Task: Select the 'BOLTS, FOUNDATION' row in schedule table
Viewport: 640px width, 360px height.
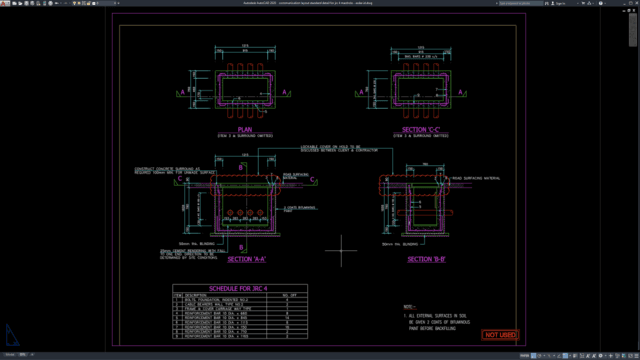Action: click(x=240, y=300)
